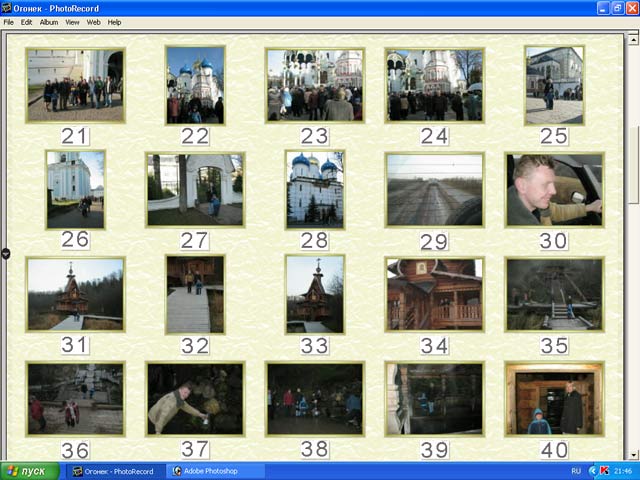640x480 pixels.
Task: Open the Web menu
Action: coord(93,22)
